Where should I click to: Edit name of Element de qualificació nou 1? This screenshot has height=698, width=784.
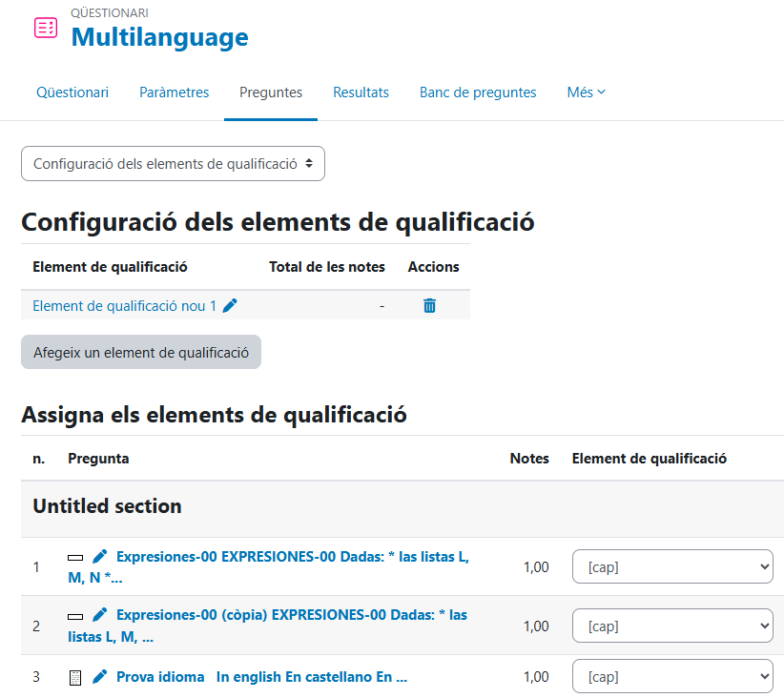tap(230, 305)
